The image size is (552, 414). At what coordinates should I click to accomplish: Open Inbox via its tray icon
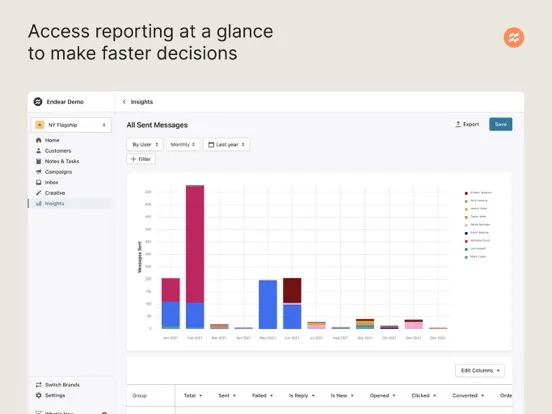tap(38, 182)
